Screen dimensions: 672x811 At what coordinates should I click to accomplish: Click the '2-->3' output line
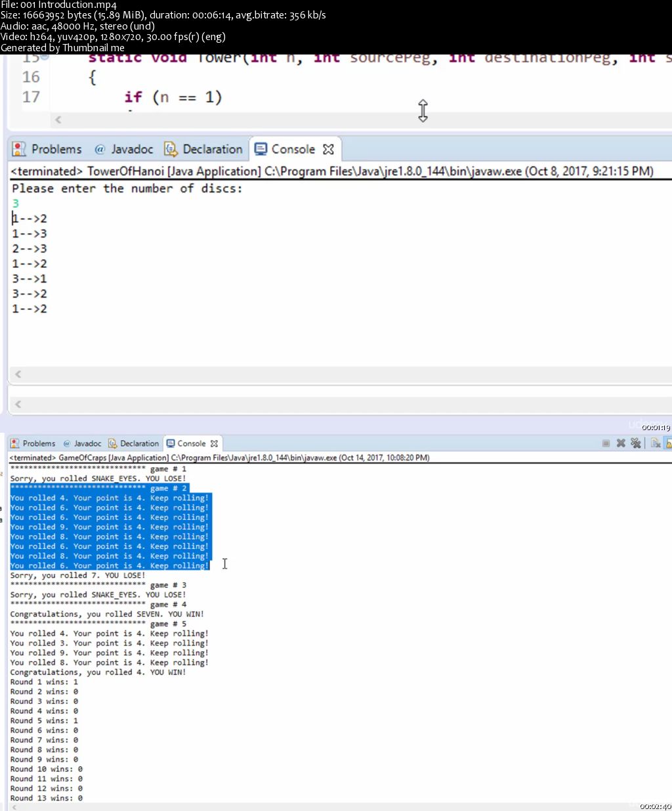(x=30, y=249)
